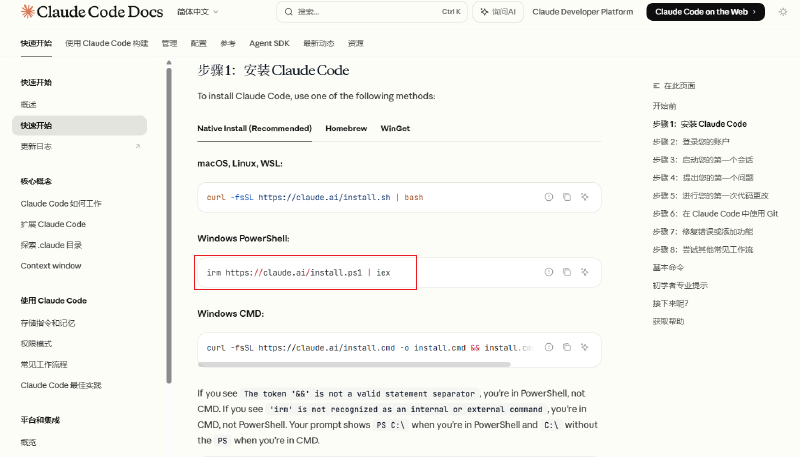800x457 pixels.
Task: Jump to 接下来呢? section
Action: [x=670, y=303]
